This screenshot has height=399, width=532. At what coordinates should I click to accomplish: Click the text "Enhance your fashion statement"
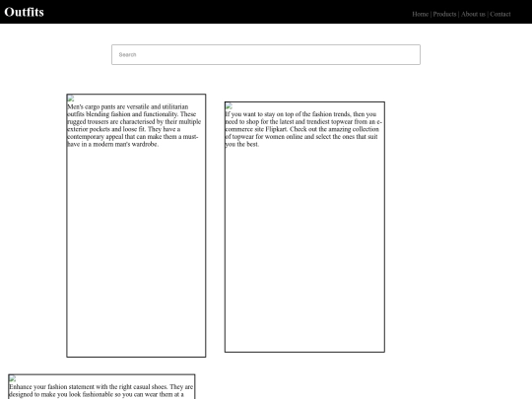[x=51, y=387]
